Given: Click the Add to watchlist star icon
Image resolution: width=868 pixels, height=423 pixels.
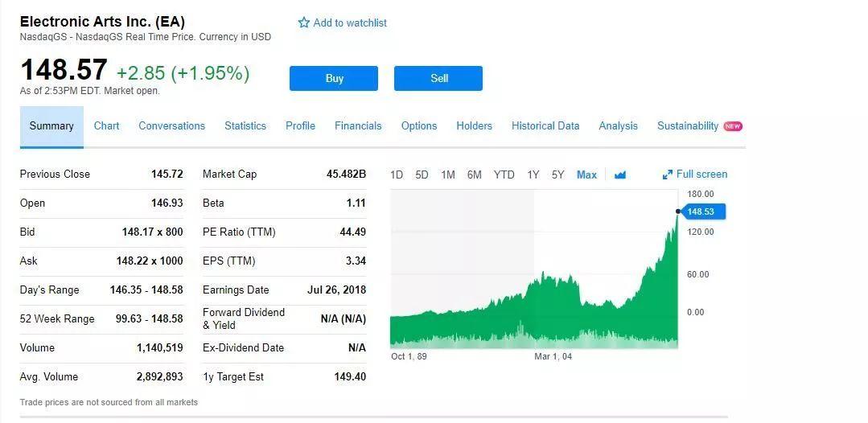Looking at the screenshot, I should (x=304, y=23).
